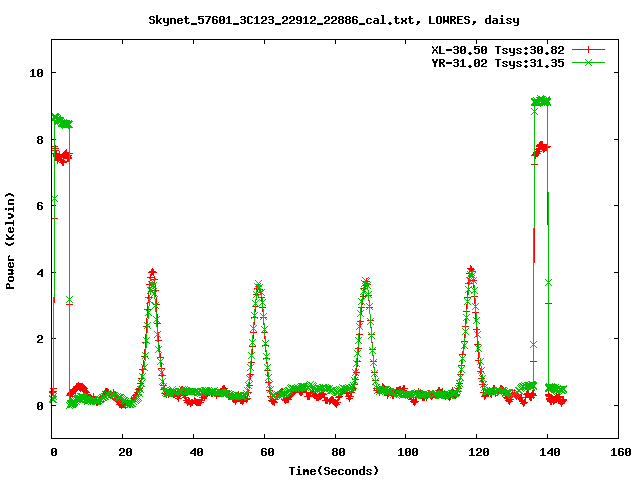Click x-axis tick label '140'
Screen dimensions: 640x480
tap(550, 452)
